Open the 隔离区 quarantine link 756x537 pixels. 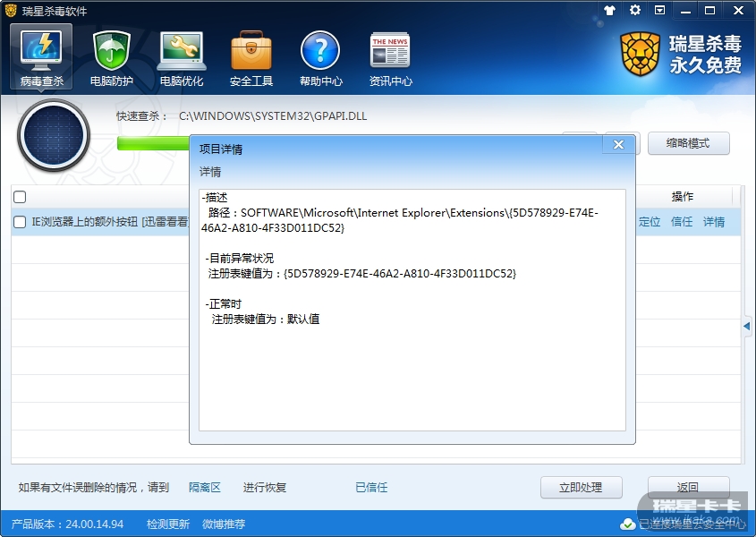pos(204,487)
